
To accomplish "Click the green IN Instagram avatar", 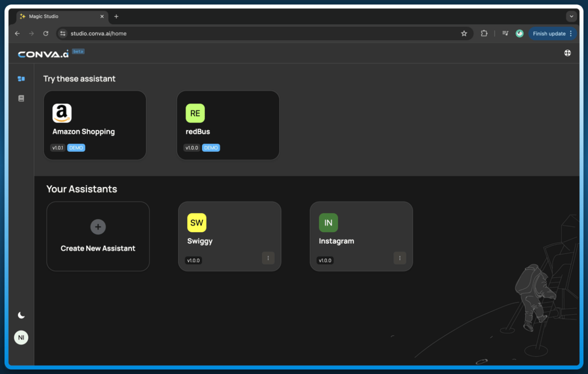I will pos(329,223).
